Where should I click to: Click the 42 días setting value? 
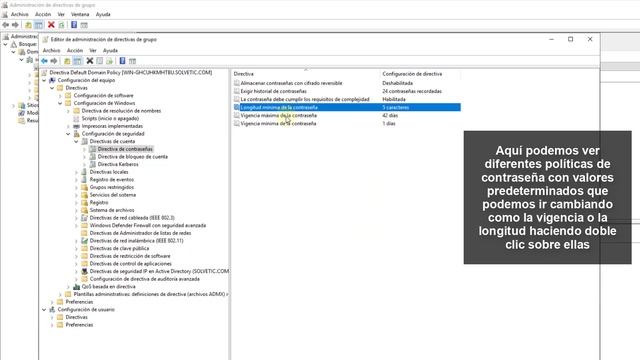click(x=390, y=116)
